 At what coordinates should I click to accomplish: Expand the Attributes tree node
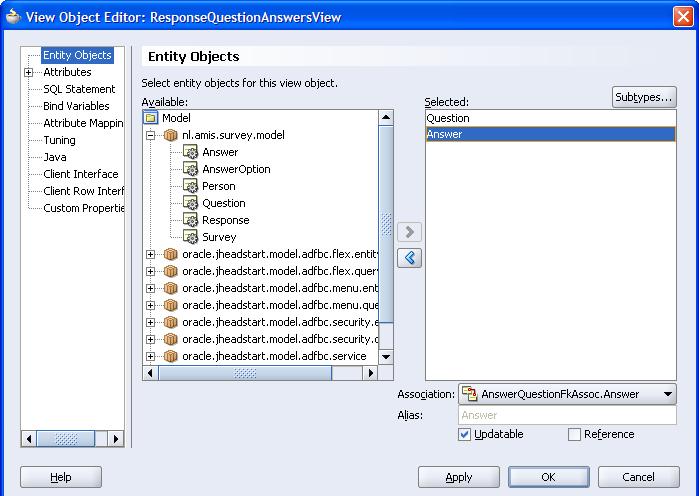pos(29,72)
